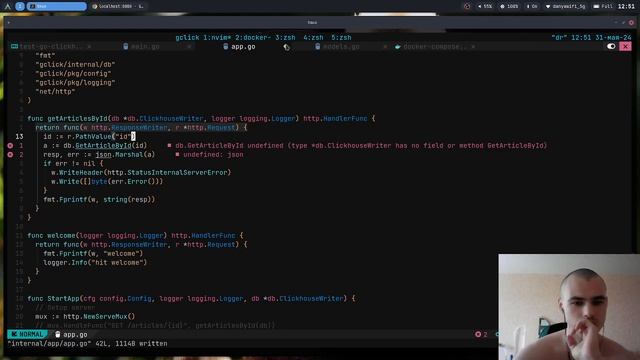Open the danyawifi_5g network indicator

click(565, 6)
